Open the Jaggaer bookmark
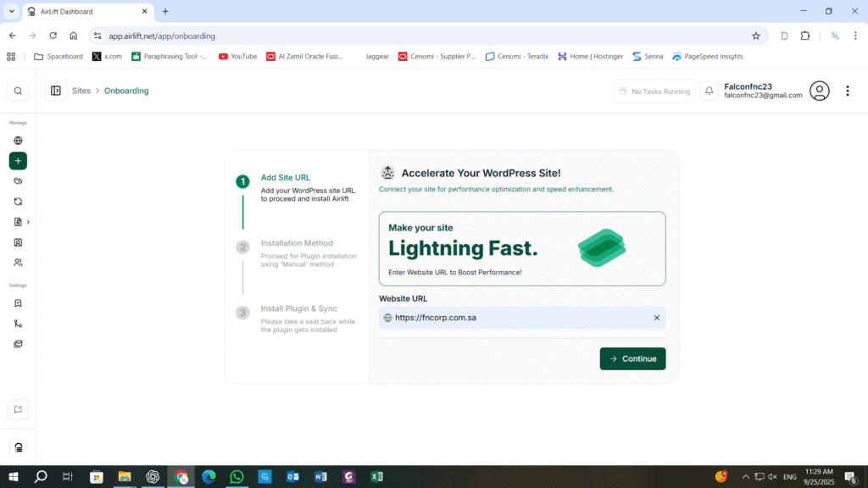Image resolution: width=868 pixels, height=488 pixels. pos(376,57)
